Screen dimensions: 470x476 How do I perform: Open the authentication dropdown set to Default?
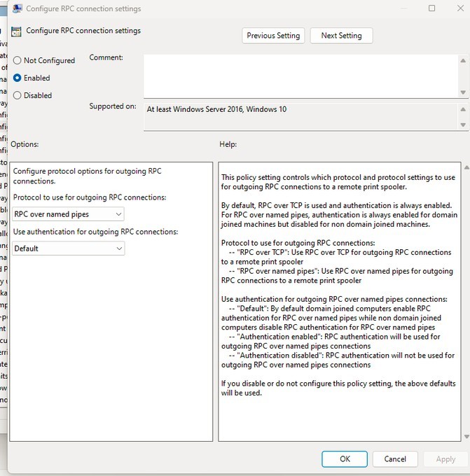[x=69, y=248]
